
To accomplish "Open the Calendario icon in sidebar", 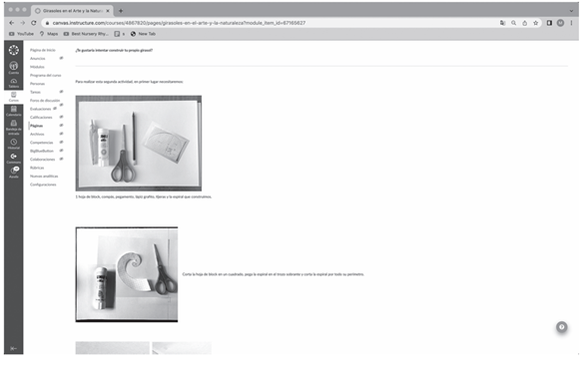I will click(x=14, y=111).
